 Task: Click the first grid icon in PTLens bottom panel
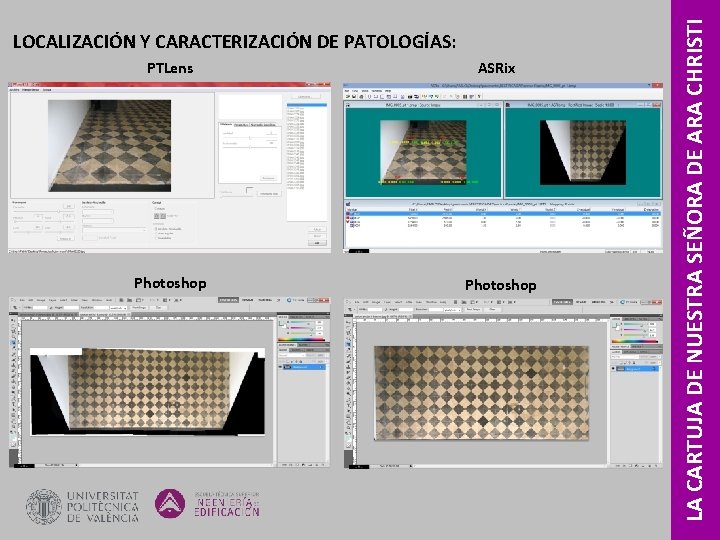[x=157, y=216]
